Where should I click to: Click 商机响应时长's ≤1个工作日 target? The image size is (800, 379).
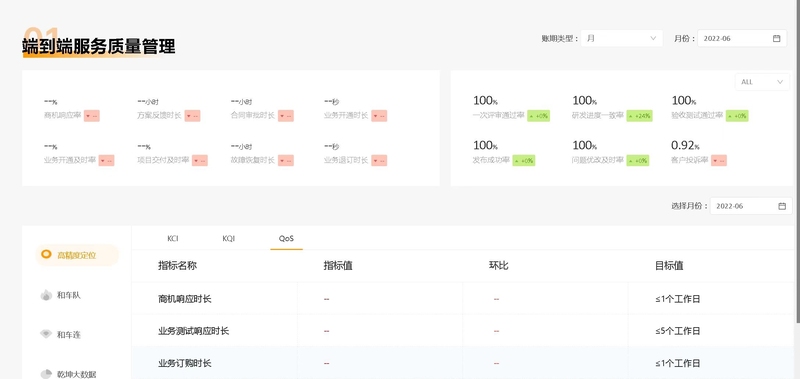point(678,299)
